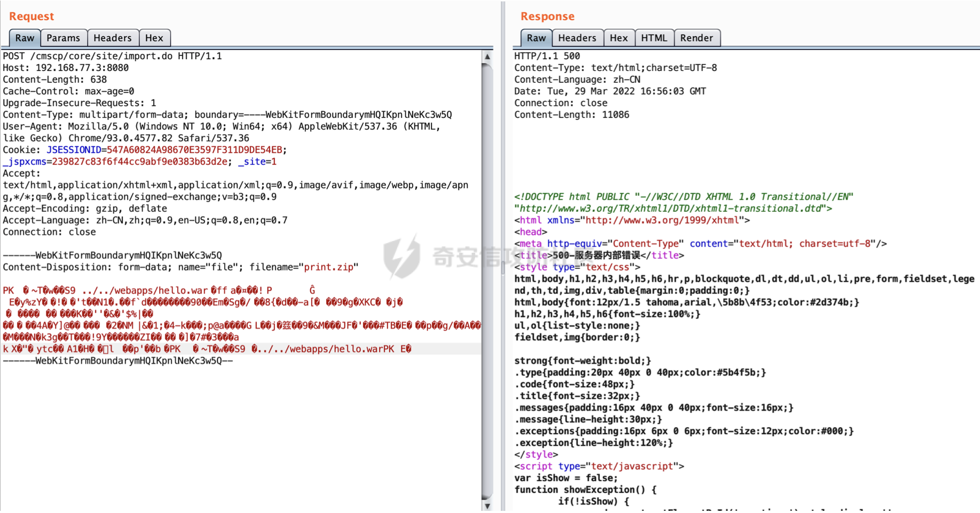This screenshot has height=513, width=980.
Task: Open the Response HTML tab
Action: [x=654, y=38]
